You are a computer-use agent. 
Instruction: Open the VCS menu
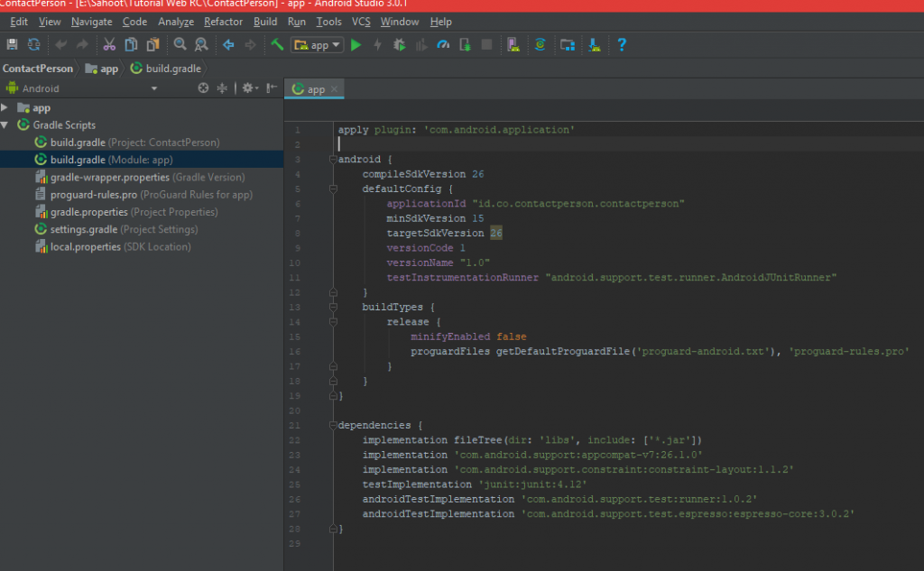[361, 21]
